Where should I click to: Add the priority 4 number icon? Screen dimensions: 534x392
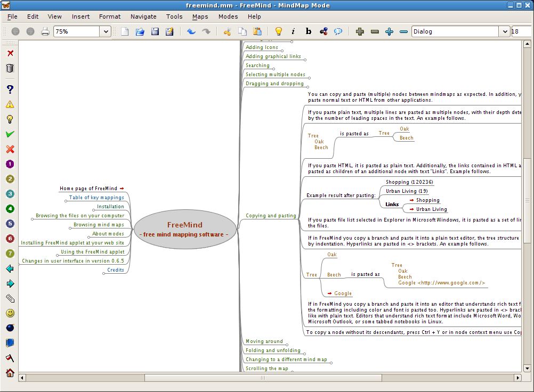[10, 209]
